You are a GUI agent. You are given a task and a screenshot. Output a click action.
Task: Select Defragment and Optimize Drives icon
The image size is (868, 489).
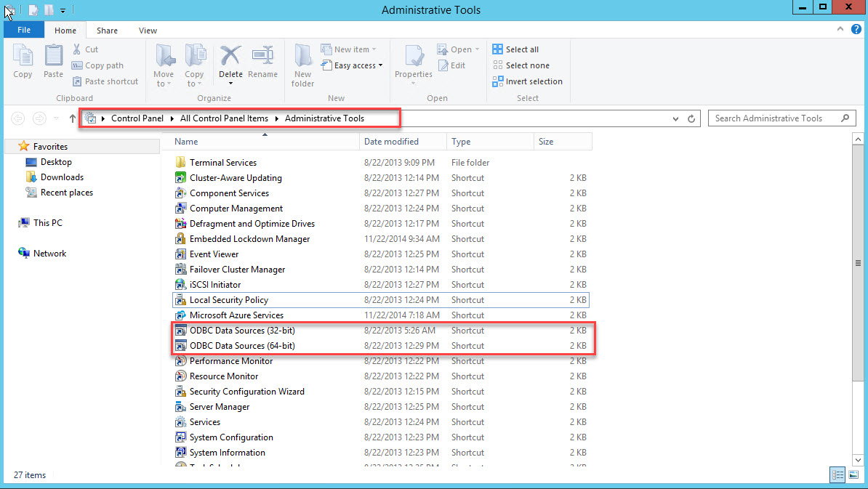click(180, 224)
